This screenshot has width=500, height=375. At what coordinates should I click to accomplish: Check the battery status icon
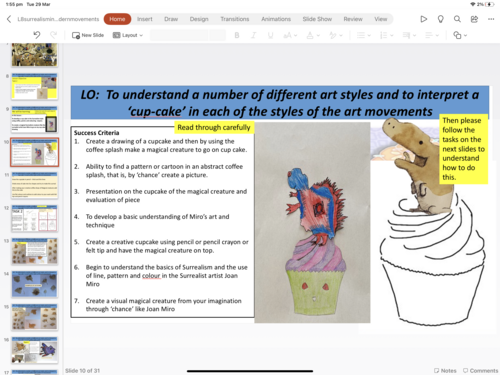(x=490, y=4)
